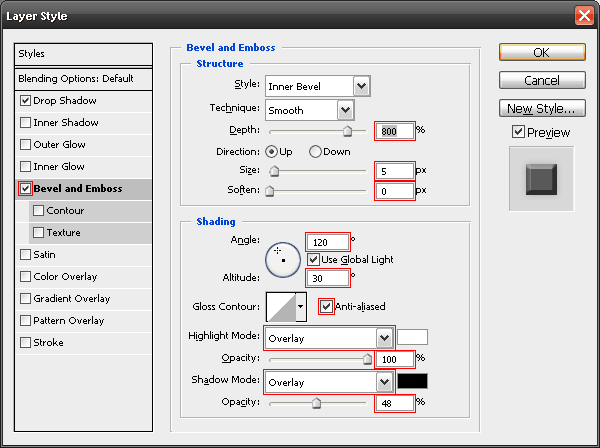Open the Technique dropdown set to Smooth

345,109
